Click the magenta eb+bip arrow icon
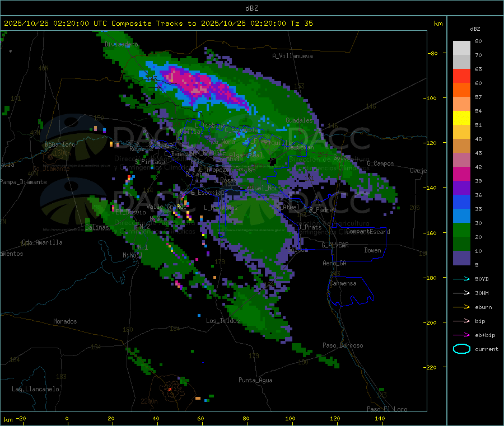This screenshot has height=426, width=504. click(x=461, y=335)
